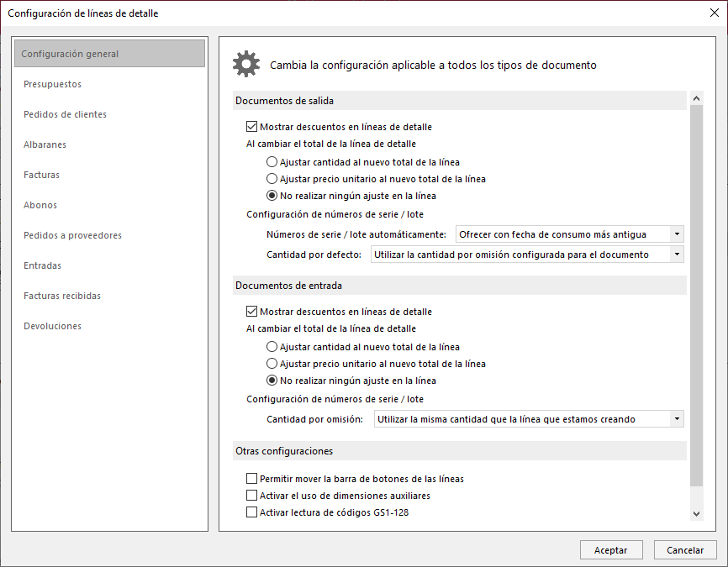Select Ajustar precio unitario radio in Documentos de entrada
The height and width of the screenshot is (567, 728).
[x=272, y=364]
